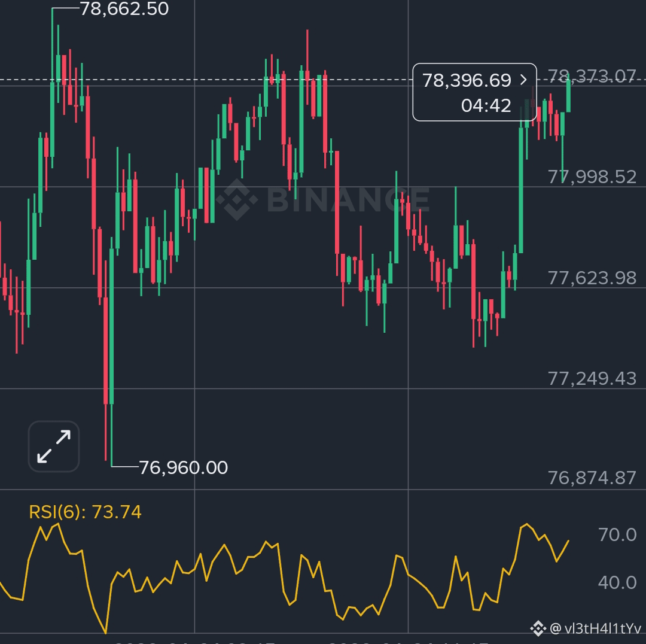Click the RSI(6): 73.74 indicator label
This screenshot has height=644, width=646.
tap(86, 512)
